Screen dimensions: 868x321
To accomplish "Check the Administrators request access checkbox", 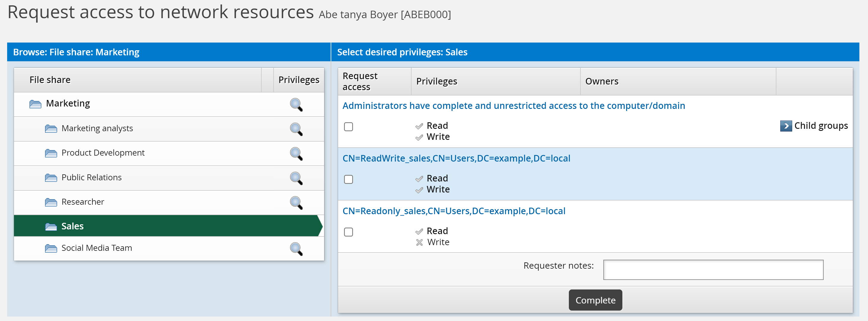I will tap(349, 127).
